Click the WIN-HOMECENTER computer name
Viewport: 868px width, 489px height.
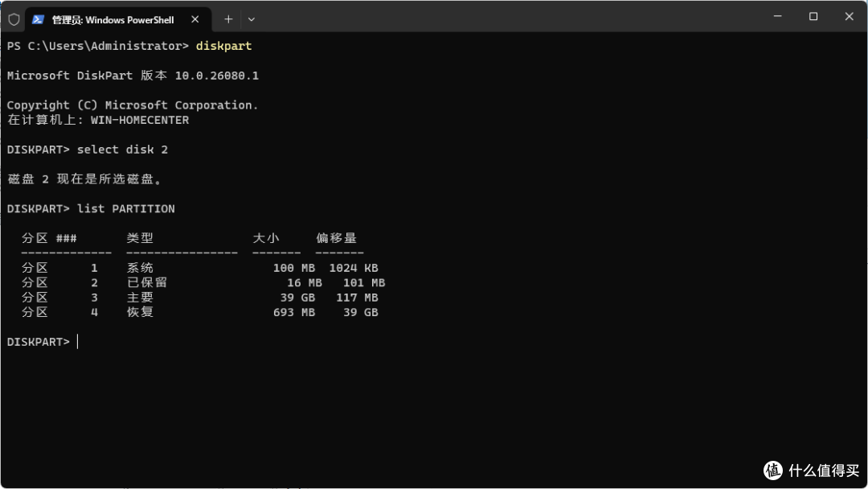140,120
